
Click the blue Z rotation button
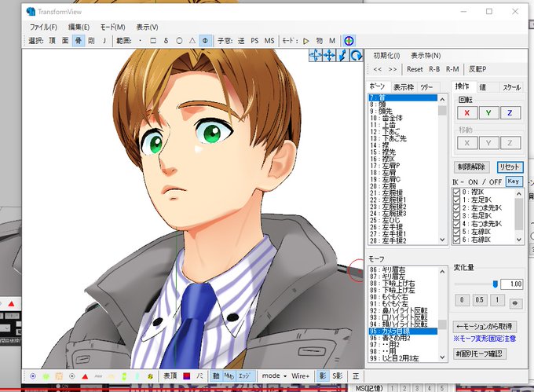click(x=510, y=113)
